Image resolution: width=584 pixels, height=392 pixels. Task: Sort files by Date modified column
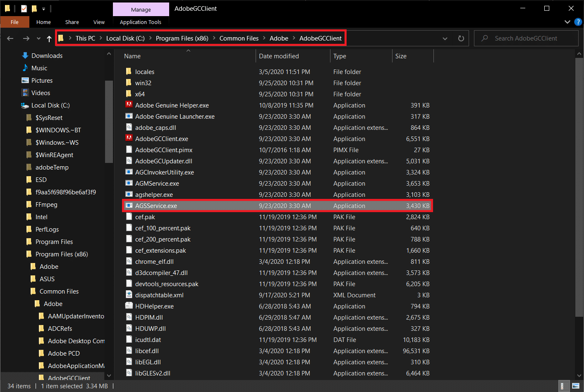coord(278,56)
